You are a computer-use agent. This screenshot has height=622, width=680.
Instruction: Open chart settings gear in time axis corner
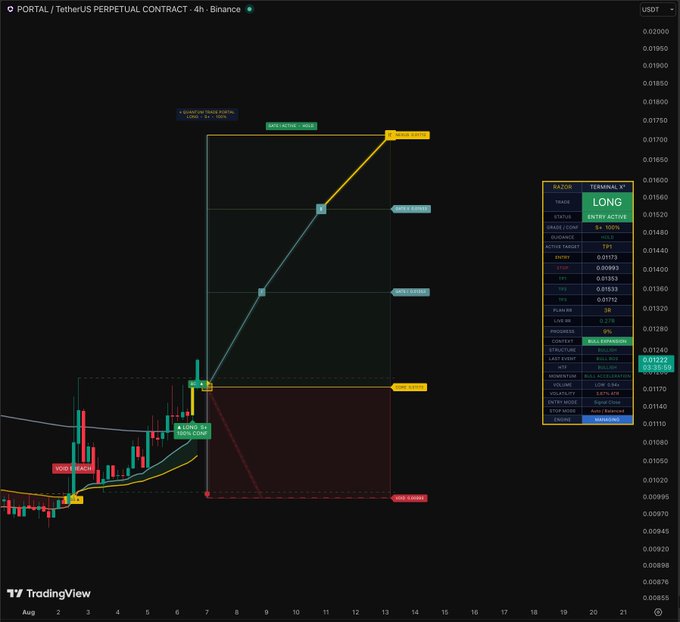pos(658,612)
